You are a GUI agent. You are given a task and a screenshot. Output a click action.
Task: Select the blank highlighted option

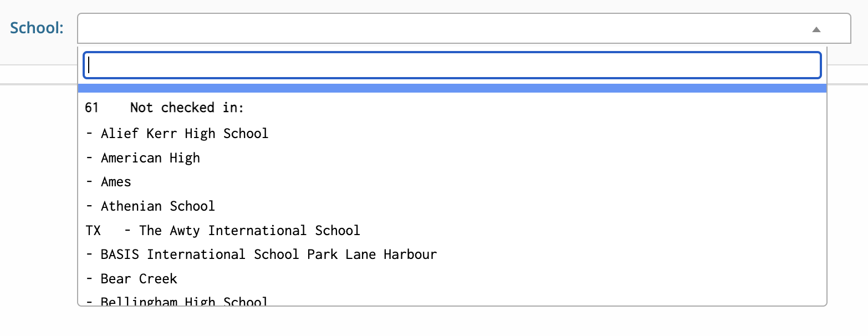(x=451, y=88)
